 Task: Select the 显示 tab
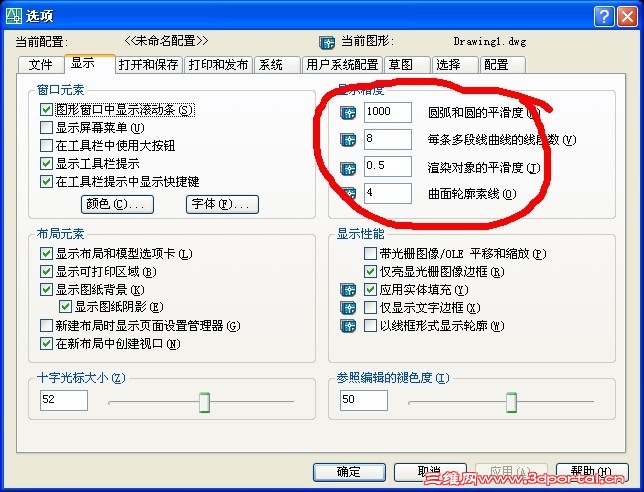click(x=89, y=63)
